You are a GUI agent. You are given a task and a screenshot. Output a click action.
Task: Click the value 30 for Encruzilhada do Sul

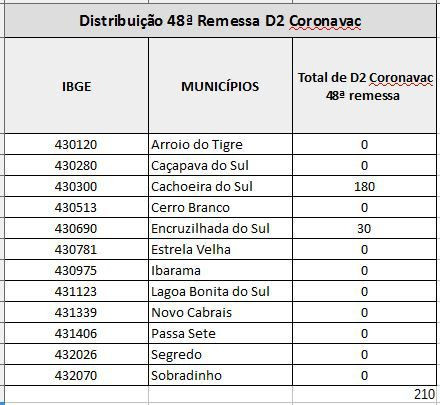[x=365, y=228]
